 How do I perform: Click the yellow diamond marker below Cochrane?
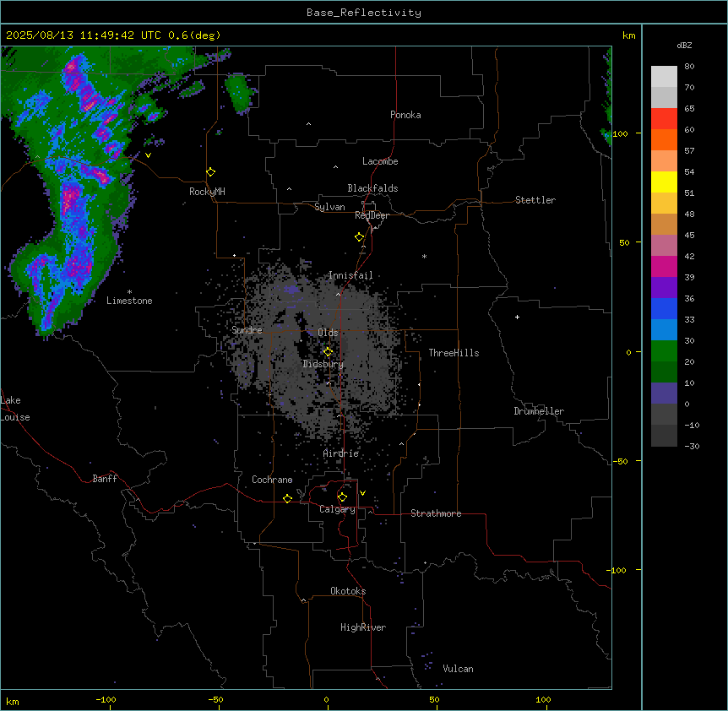288,498
